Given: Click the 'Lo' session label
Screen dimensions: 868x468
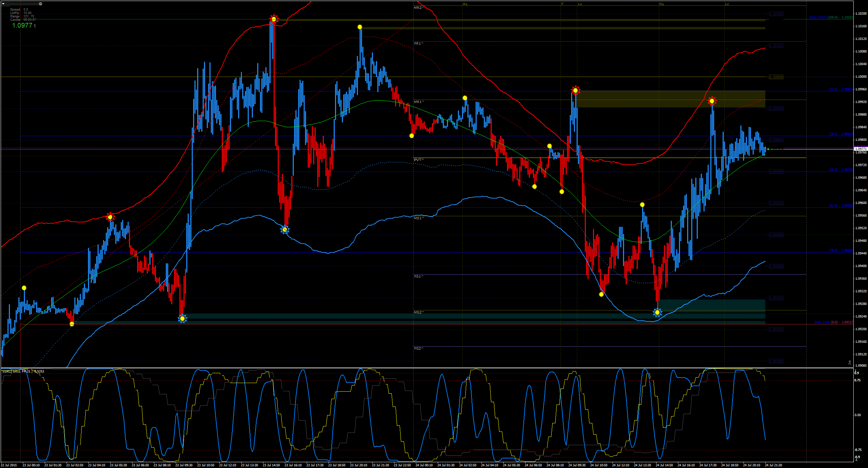Looking at the screenshot, I should (x=580, y=4).
